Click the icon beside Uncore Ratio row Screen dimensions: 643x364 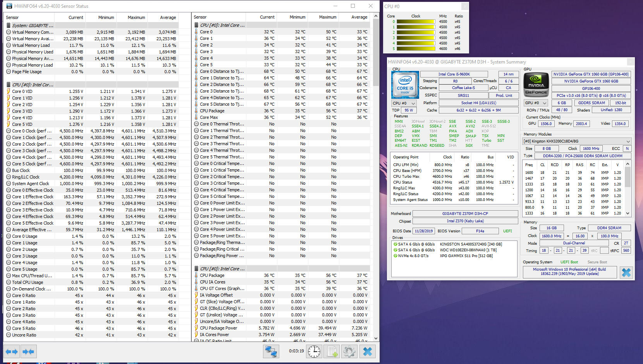(9, 335)
